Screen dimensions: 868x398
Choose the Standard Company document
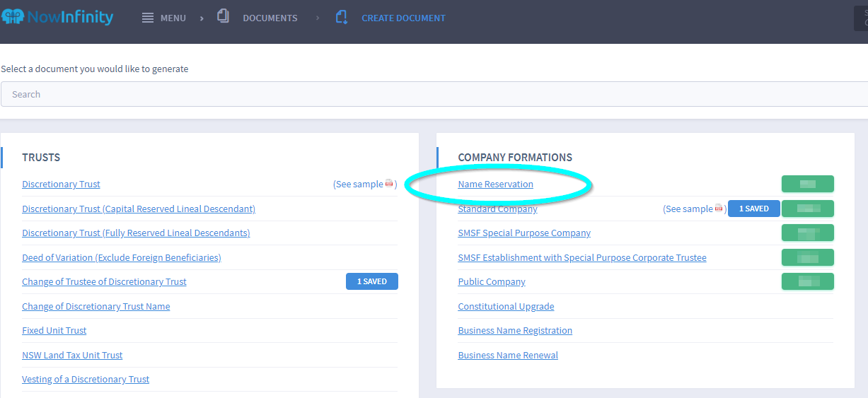497,209
